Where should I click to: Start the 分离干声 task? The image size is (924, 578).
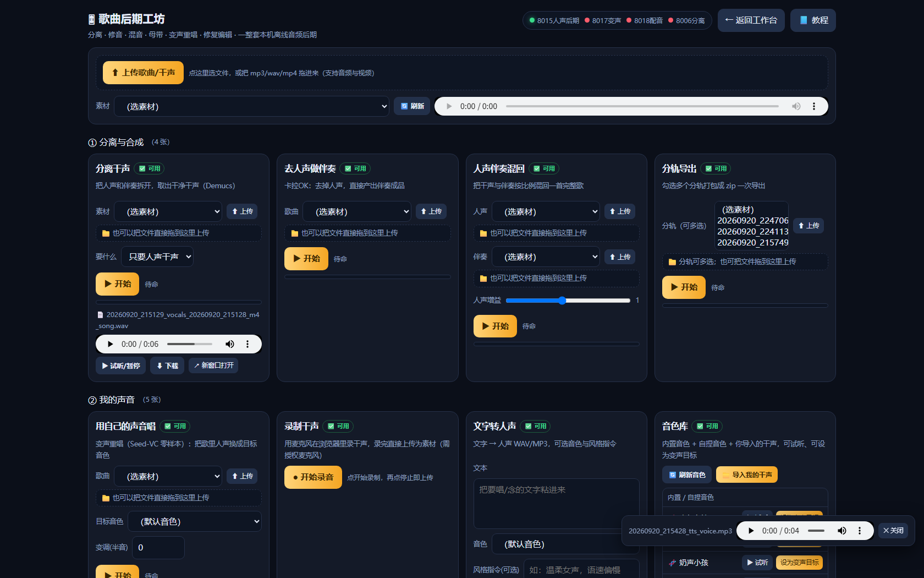117,284
